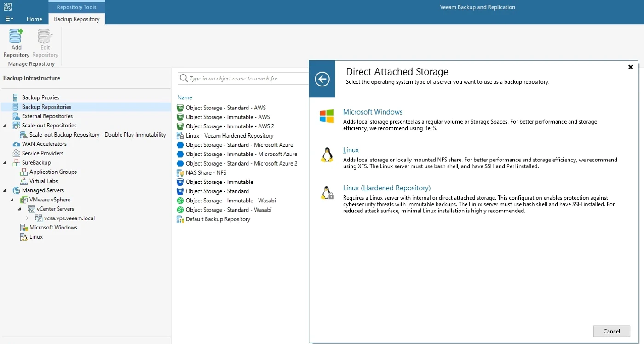This screenshot has height=344, width=644.
Task: Click the vcsa.vps.veeam.local icon
Action: [x=39, y=218]
